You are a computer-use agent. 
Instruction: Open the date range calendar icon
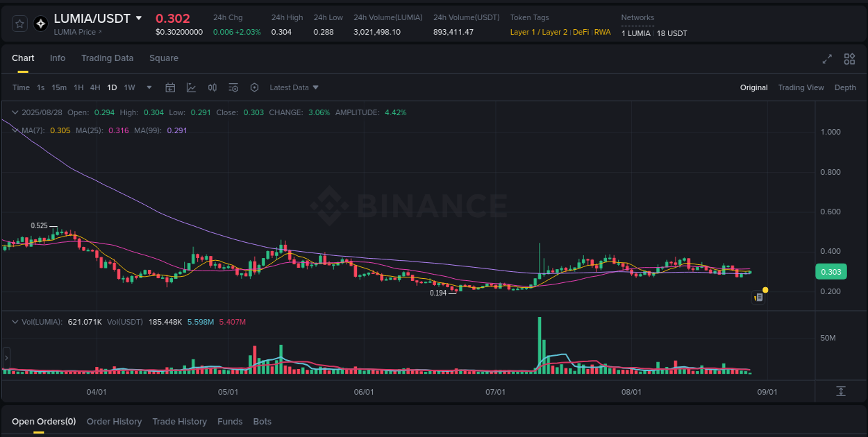[x=170, y=87]
